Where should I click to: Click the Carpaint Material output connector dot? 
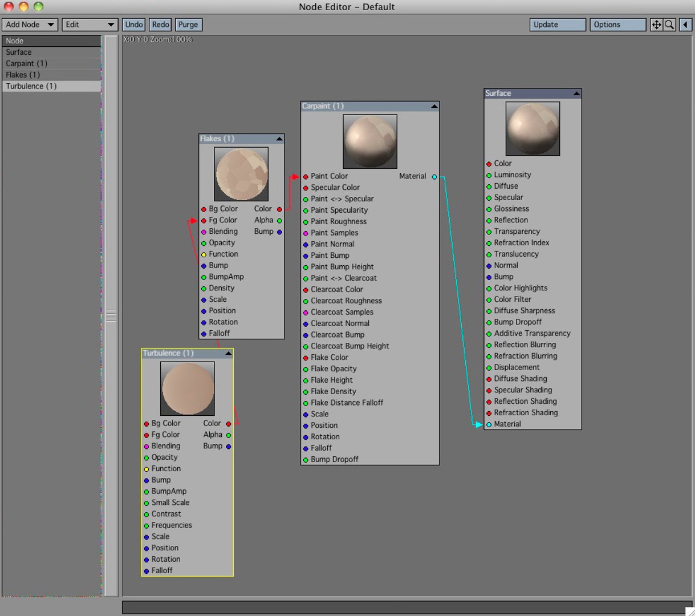coord(434,177)
